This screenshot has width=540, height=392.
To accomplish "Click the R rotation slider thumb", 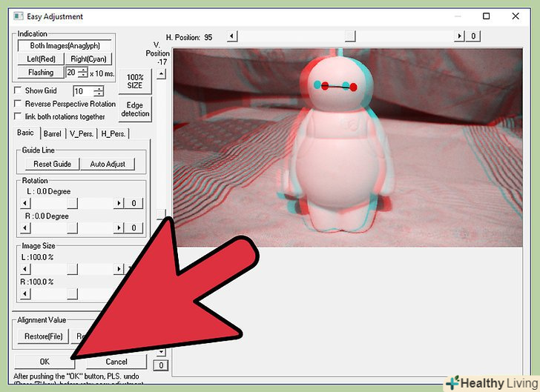I will point(73,227).
